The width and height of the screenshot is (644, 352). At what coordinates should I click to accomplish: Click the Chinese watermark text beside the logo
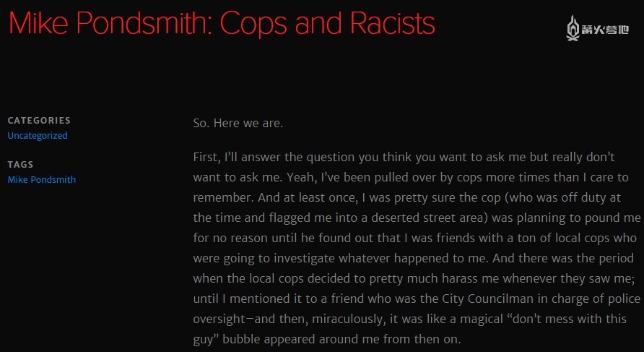[x=607, y=28]
